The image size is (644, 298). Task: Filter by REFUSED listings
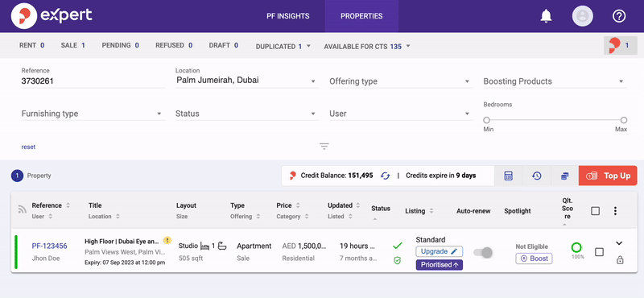[174, 45]
